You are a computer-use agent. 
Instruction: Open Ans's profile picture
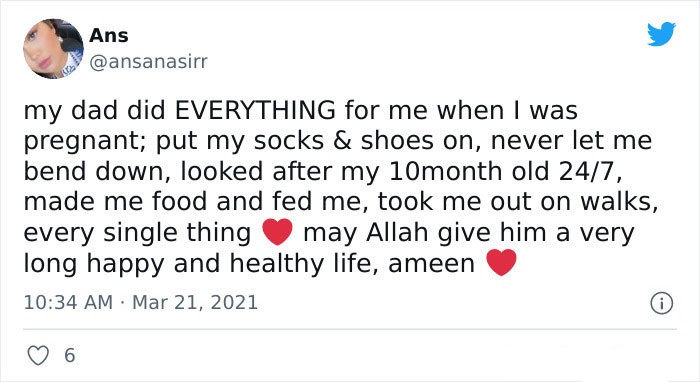click(x=54, y=49)
